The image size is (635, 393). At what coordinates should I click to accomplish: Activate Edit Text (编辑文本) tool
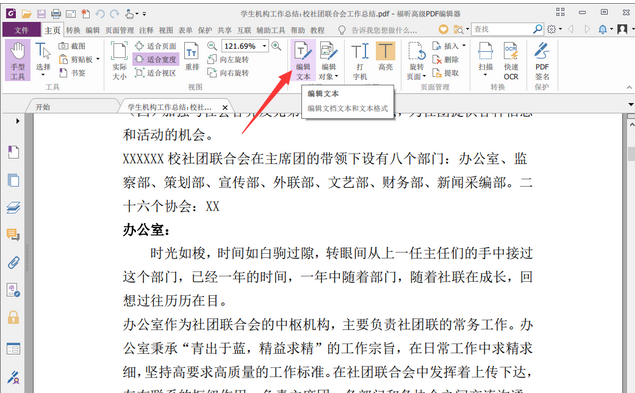[x=303, y=61]
